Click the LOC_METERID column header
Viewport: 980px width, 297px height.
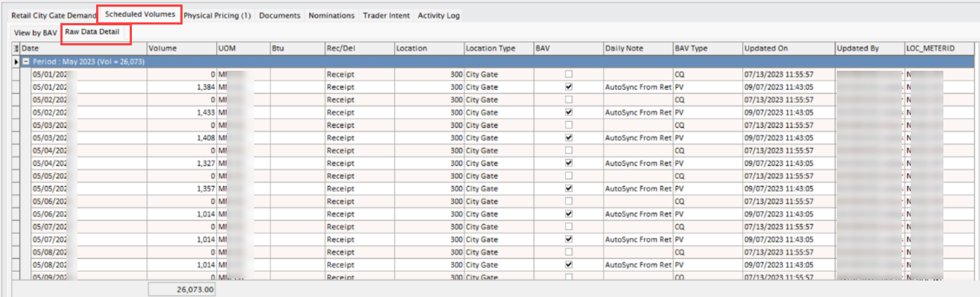tap(939, 48)
